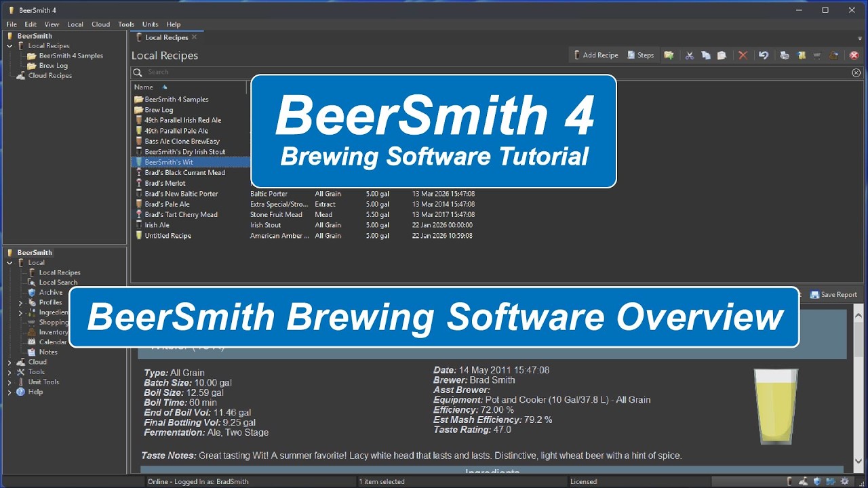Image resolution: width=868 pixels, height=488 pixels.
Task: Select Brew Log folder in top tree
Action: coord(53,66)
